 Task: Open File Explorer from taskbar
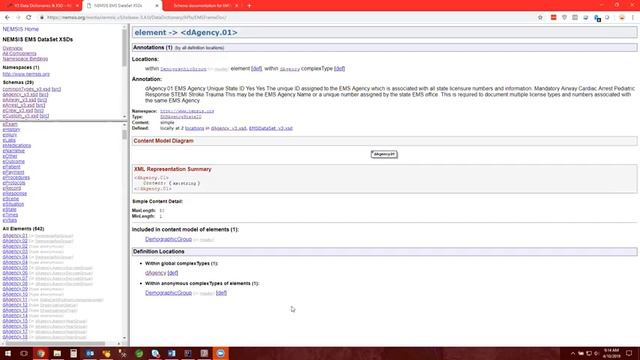pos(57,353)
